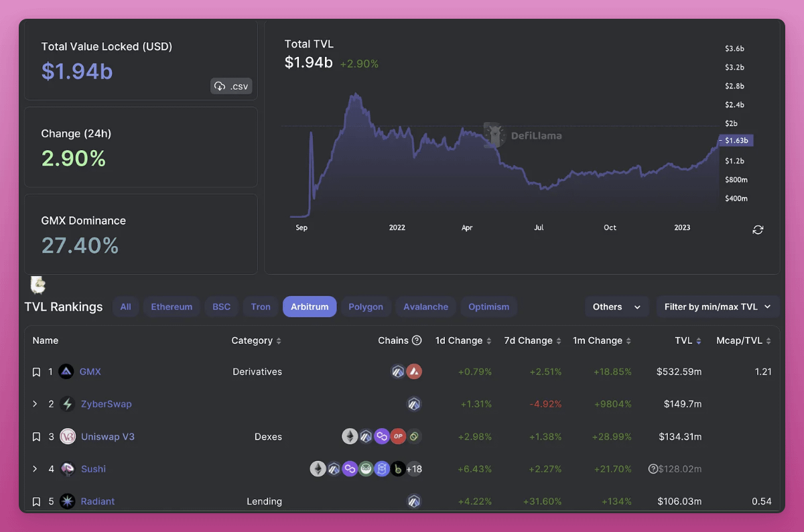
Task: Bookmark the Radiant protocol
Action: tap(37, 501)
